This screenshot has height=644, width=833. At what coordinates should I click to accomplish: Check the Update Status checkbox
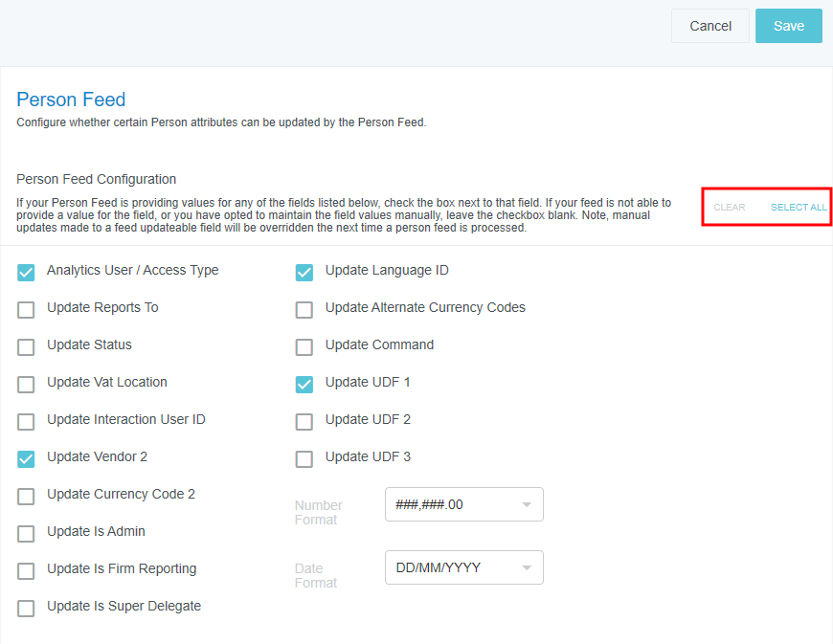[x=27, y=347]
